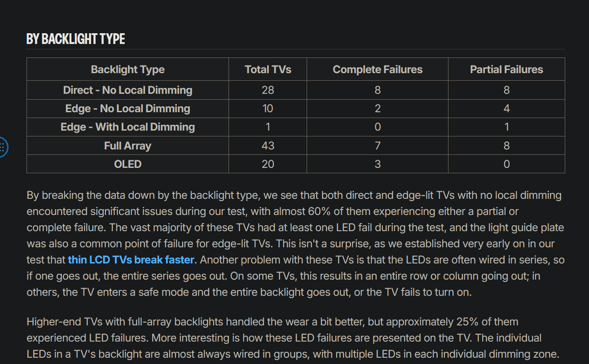Click the "Backlight Type" column header
589x364 pixels.
click(x=127, y=70)
